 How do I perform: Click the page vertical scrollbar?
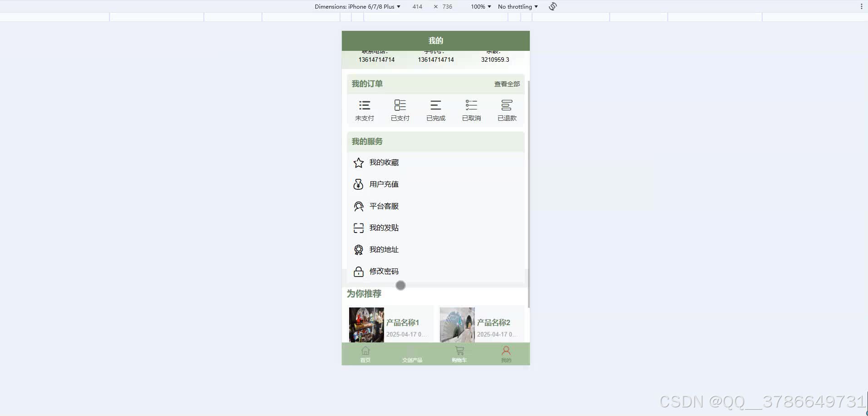click(528, 194)
